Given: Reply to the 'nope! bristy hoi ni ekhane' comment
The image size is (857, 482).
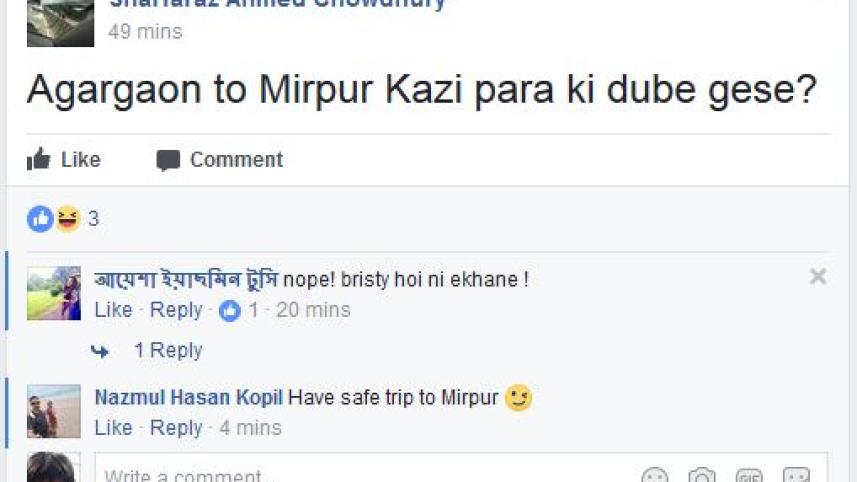Looking at the screenshot, I should coord(176,310).
